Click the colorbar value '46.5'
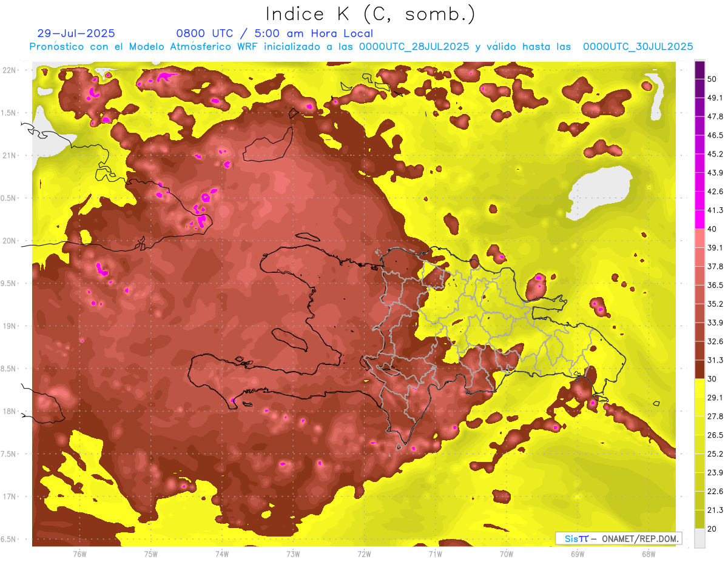The height and width of the screenshot is (562, 728). 715,135
